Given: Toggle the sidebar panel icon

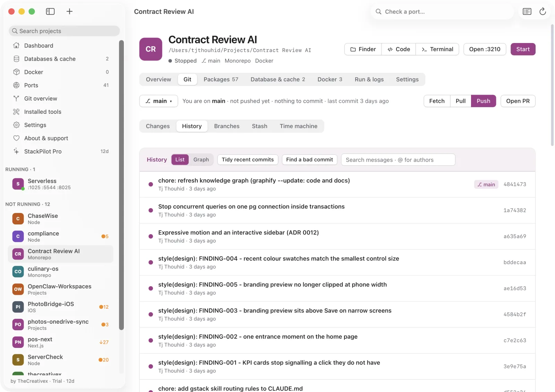Looking at the screenshot, I should tap(50, 11).
